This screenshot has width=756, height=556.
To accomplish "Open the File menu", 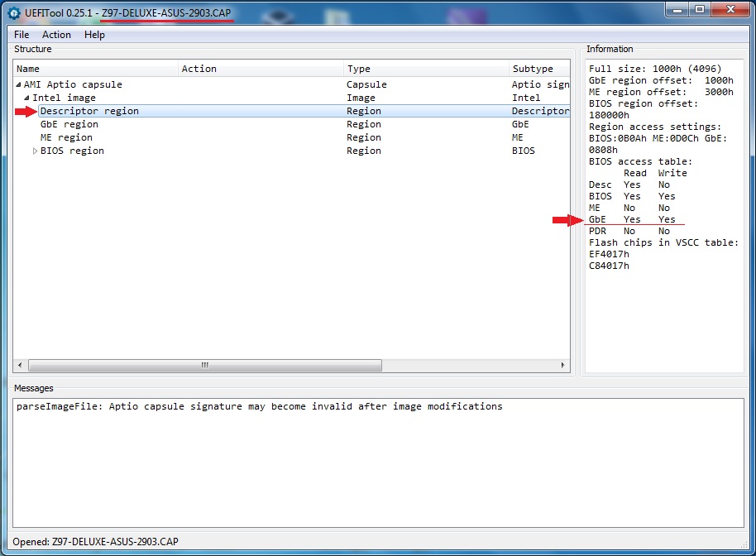I will 22,35.
